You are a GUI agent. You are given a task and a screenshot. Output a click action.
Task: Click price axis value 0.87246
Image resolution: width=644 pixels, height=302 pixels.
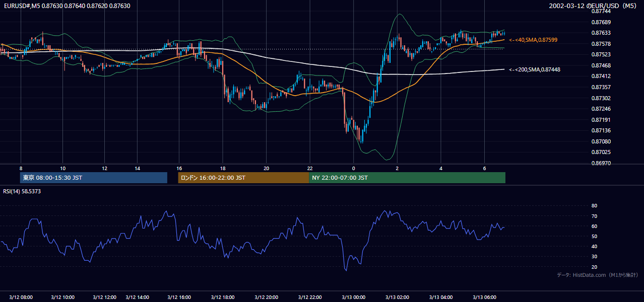coord(601,109)
